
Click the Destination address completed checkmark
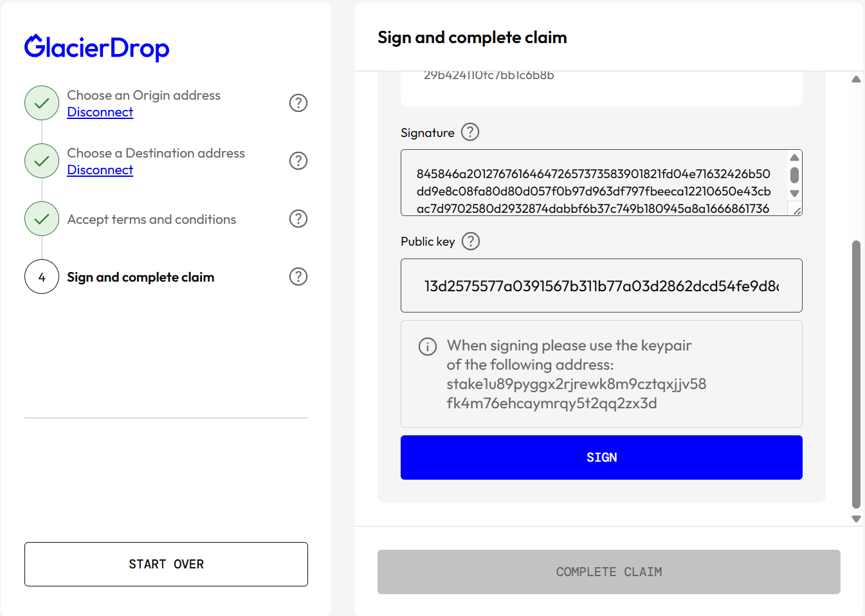(42, 161)
